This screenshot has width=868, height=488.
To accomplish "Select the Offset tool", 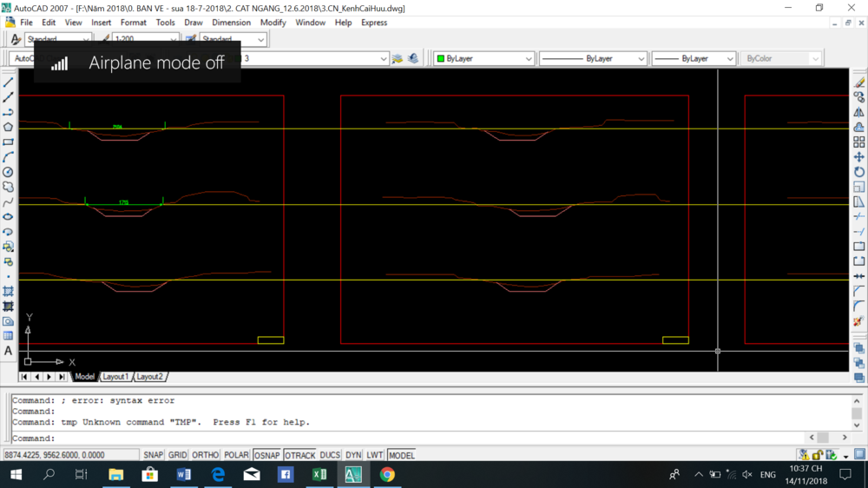I will (x=859, y=128).
